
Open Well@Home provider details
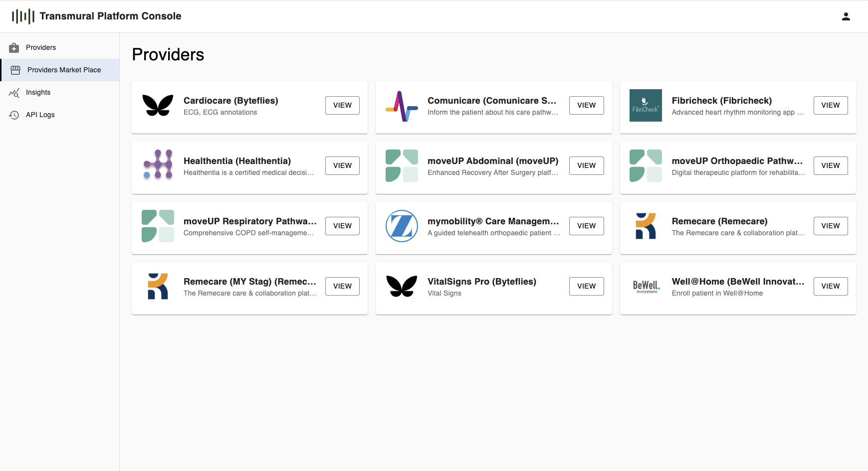(830, 286)
